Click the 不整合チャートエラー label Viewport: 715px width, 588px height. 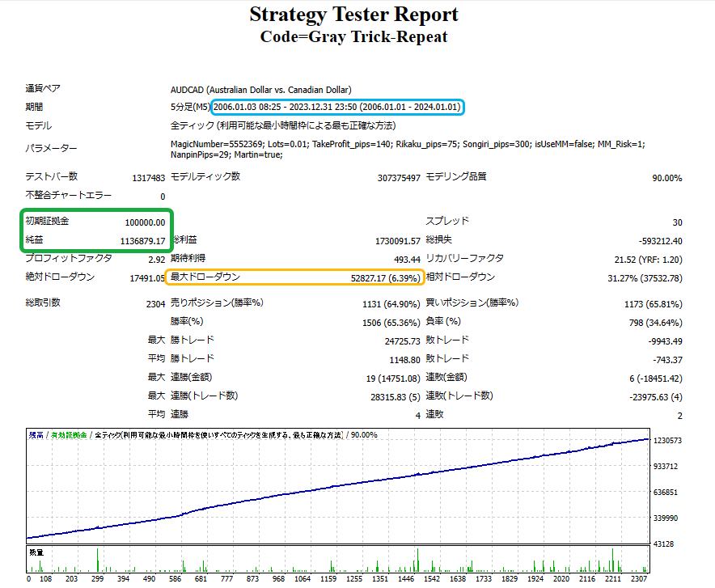tap(69, 195)
